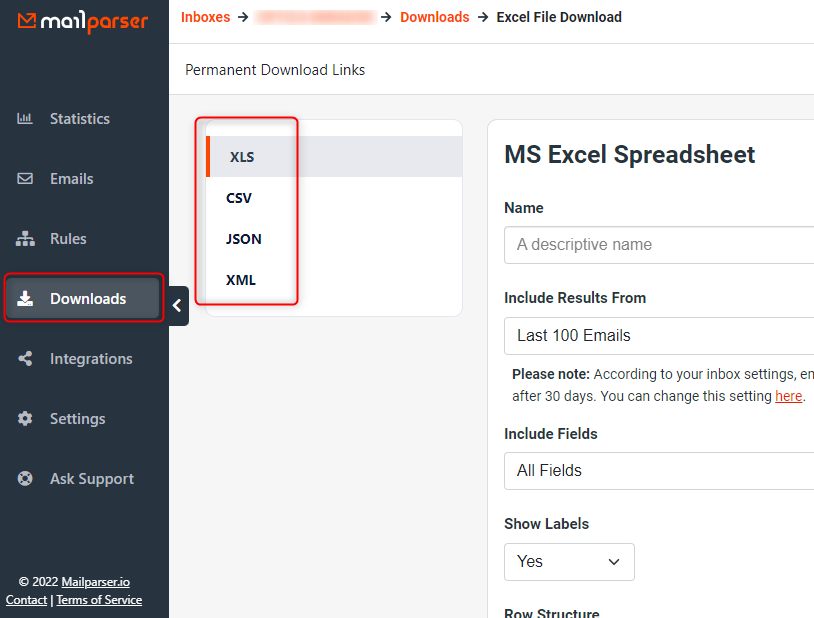Click the Mailparser logo
This screenshot has height=618, width=814.
(82, 21)
